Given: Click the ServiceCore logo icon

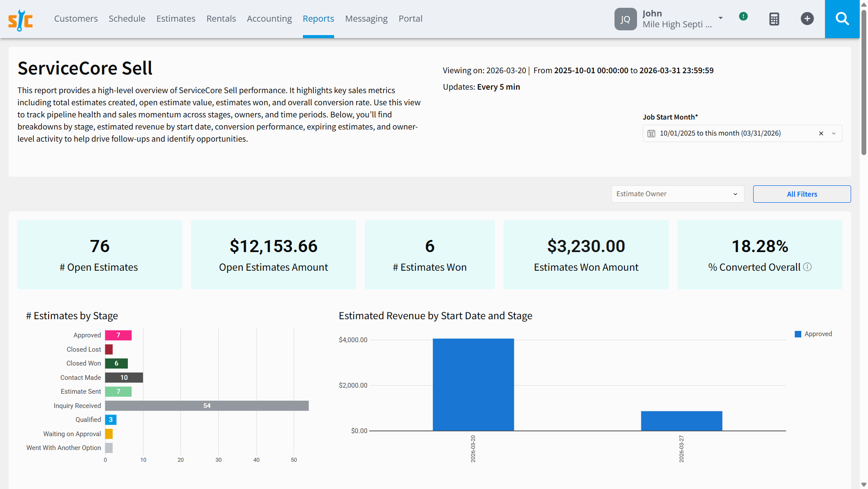Looking at the screenshot, I should click(20, 19).
